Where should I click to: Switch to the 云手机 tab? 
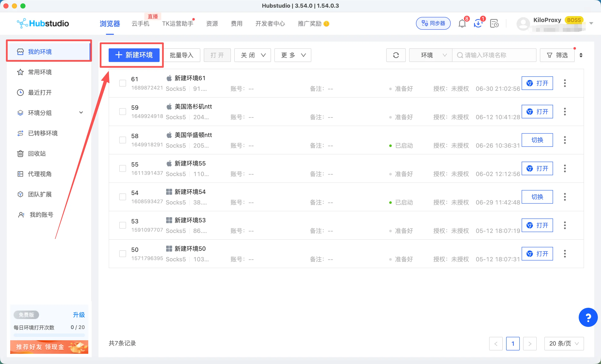(x=140, y=24)
